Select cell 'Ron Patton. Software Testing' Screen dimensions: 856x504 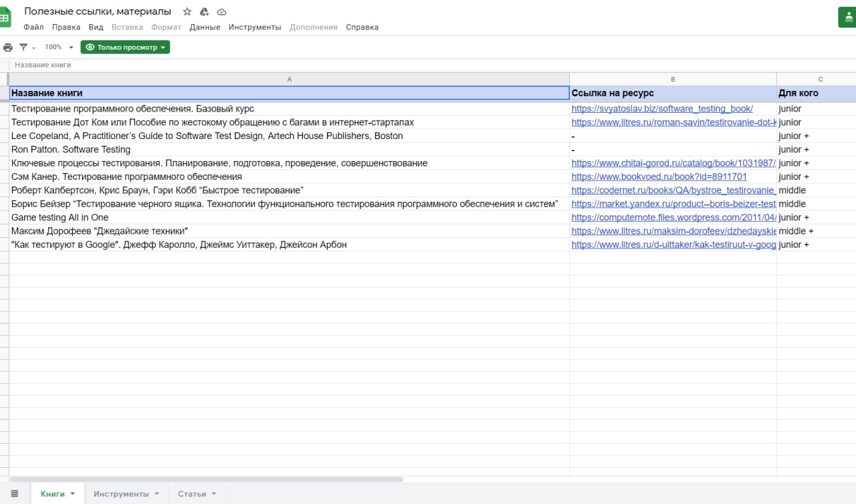click(290, 150)
